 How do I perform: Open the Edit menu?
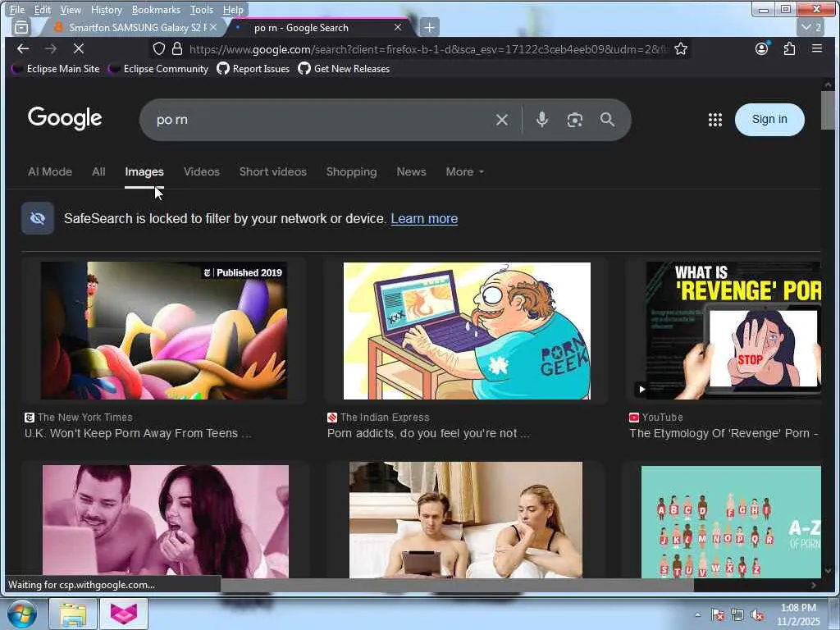click(x=43, y=10)
